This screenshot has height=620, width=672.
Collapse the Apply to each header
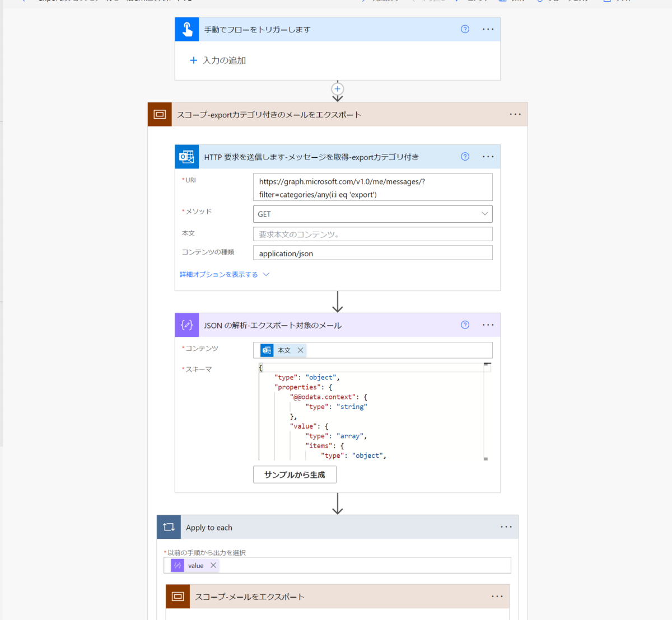coord(337,527)
